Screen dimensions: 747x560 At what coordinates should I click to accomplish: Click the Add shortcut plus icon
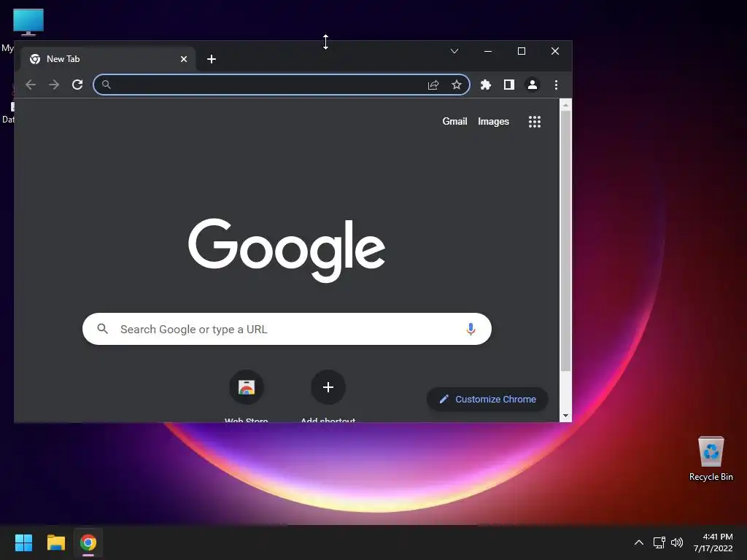(x=328, y=387)
